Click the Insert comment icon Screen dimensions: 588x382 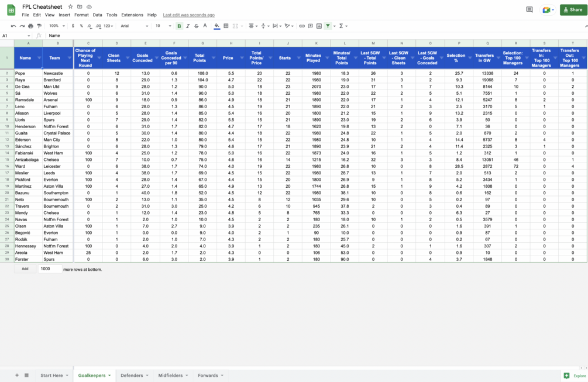311,26
